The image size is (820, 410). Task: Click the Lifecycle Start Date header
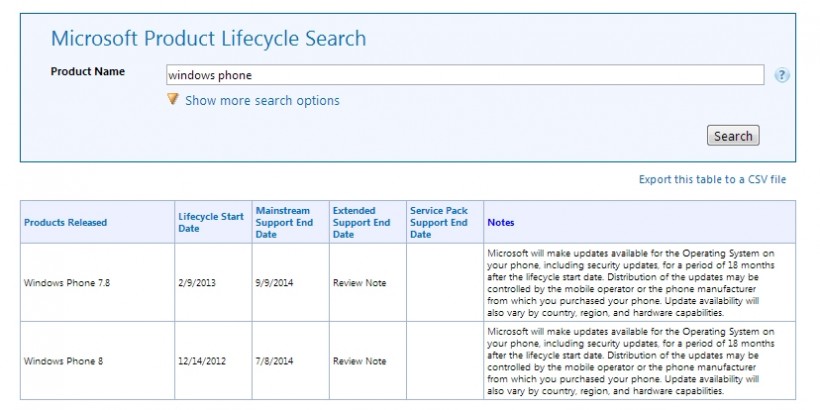pos(210,222)
